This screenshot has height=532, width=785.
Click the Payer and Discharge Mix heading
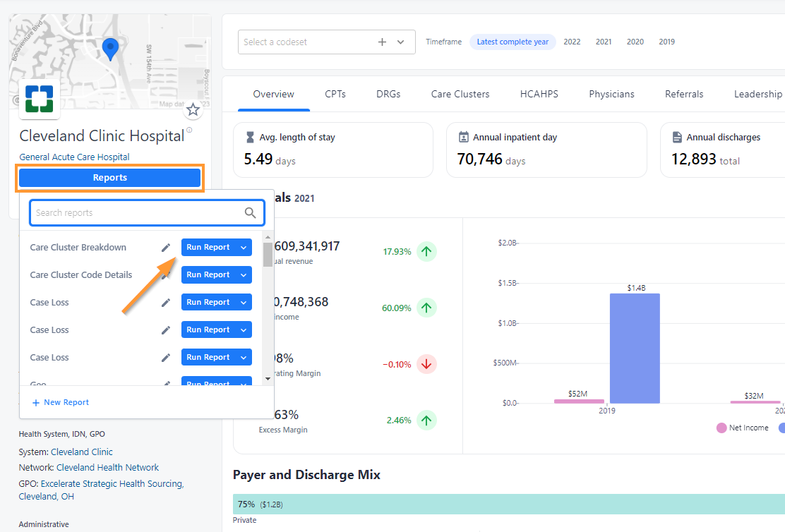pos(306,474)
